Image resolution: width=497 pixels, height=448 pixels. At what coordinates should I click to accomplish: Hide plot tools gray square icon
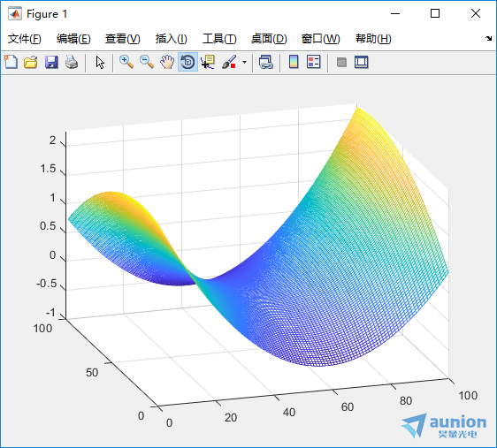341,62
